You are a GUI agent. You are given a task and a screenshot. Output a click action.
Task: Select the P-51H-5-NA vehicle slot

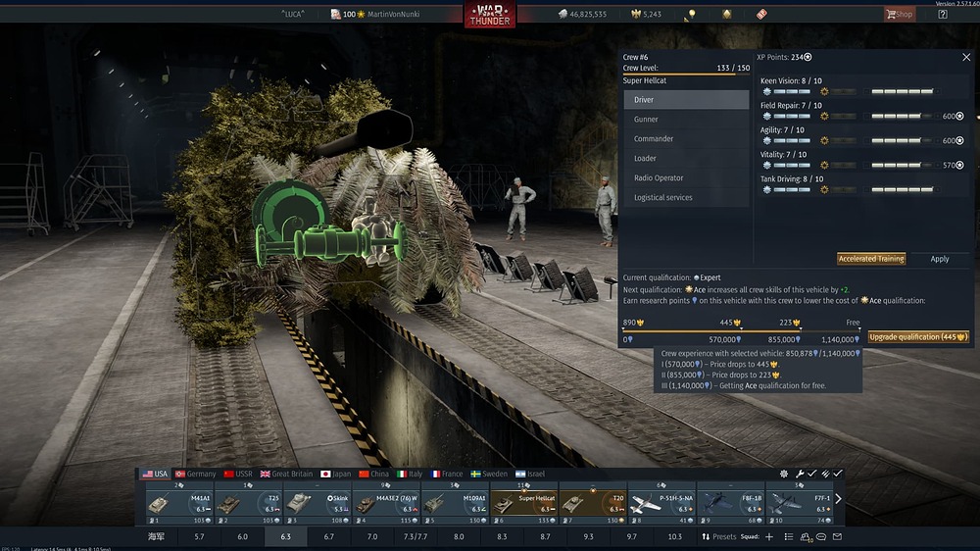coord(661,503)
